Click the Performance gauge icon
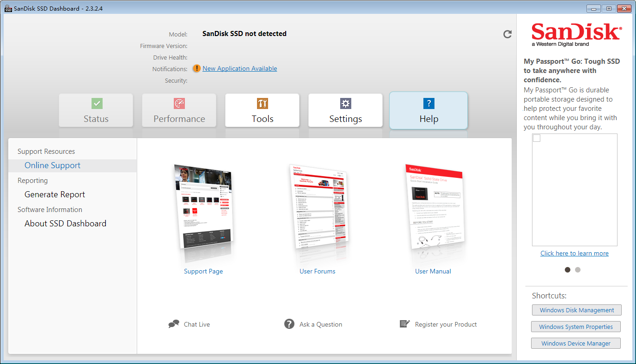636x364 pixels. (x=179, y=103)
